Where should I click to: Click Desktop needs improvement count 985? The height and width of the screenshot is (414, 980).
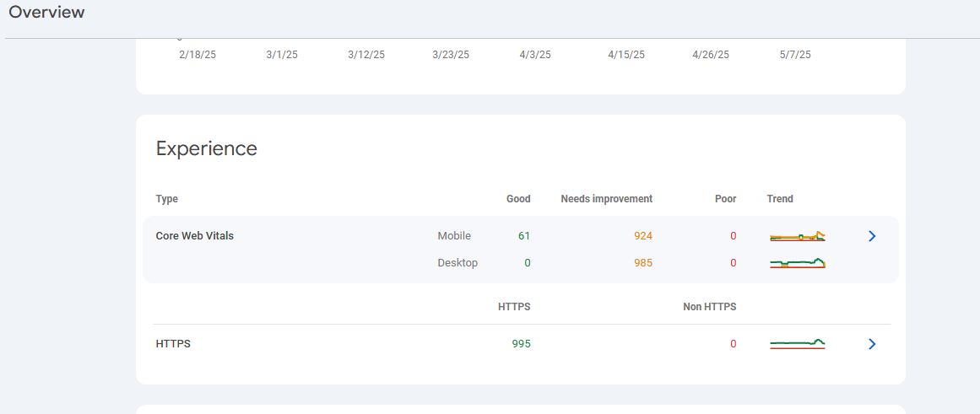click(643, 263)
